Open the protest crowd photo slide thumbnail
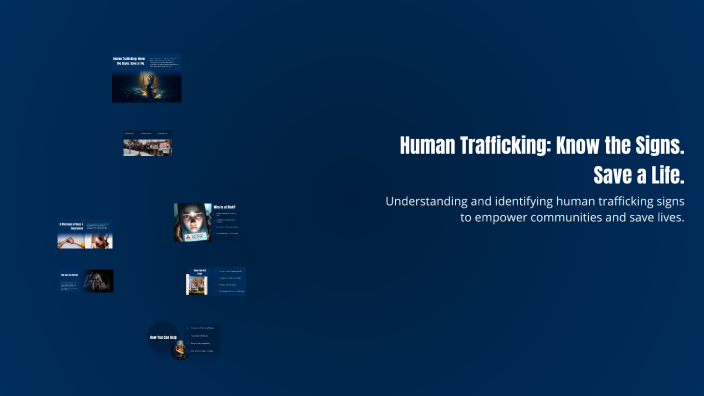 pyautogui.click(x=148, y=143)
